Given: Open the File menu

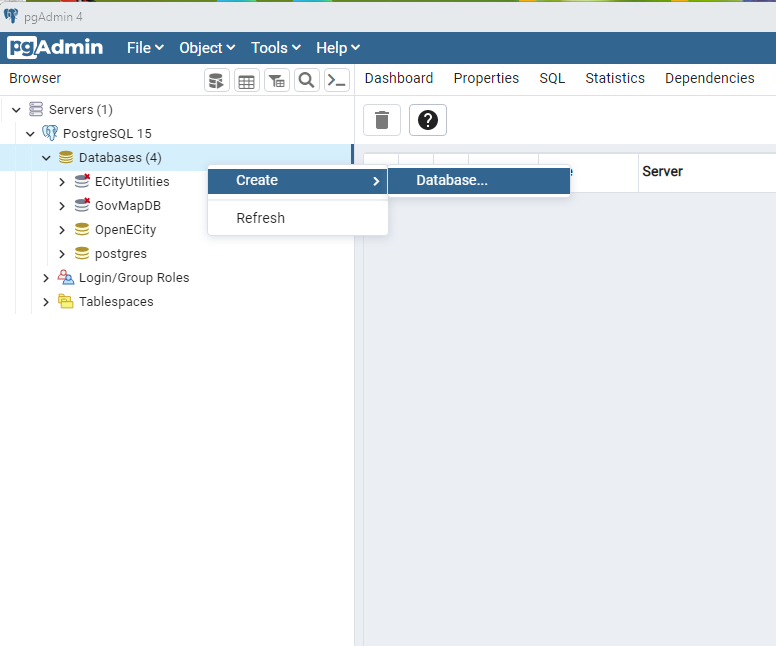Looking at the screenshot, I should pos(145,48).
